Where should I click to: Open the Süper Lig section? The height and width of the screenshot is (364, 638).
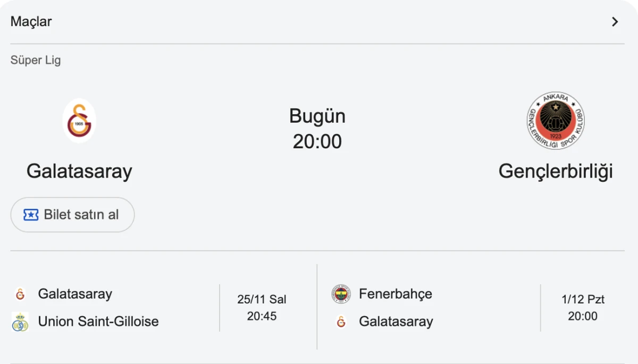[35, 60]
